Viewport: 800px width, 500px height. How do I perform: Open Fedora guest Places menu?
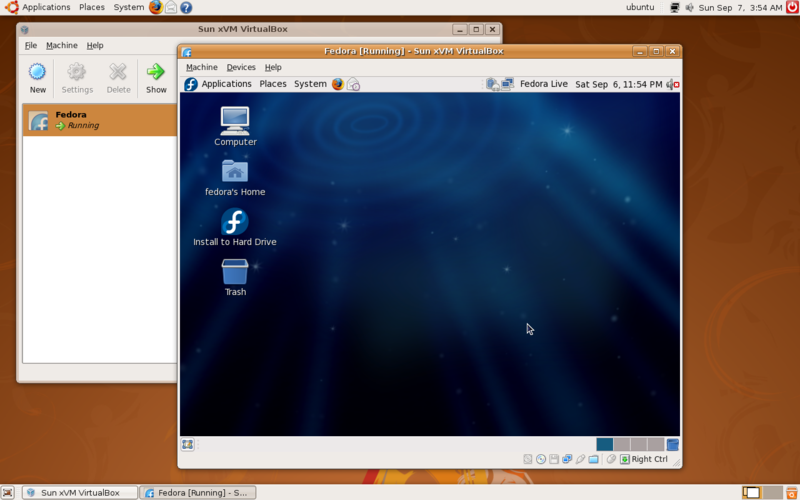pyautogui.click(x=273, y=84)
